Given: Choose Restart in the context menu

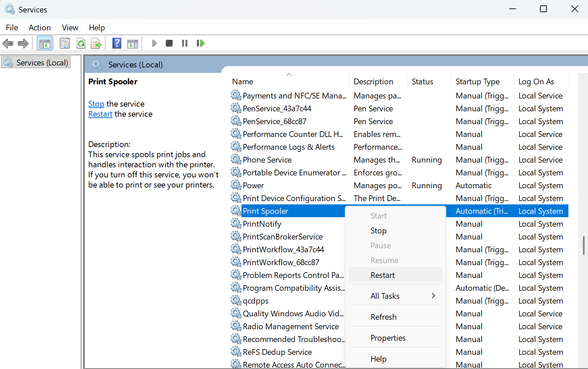Looking at the screenshot, I should pyautogui.click(x=395, y=275).
